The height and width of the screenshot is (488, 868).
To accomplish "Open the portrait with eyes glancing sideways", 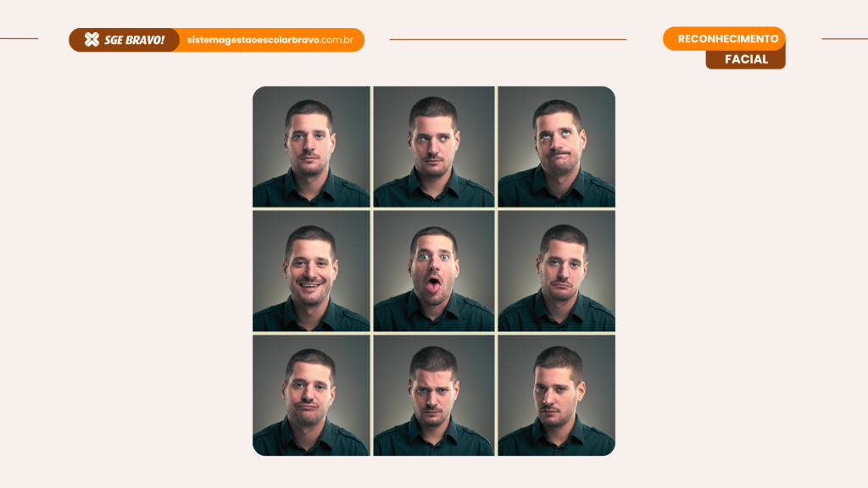I will click(x=434, y=147).
